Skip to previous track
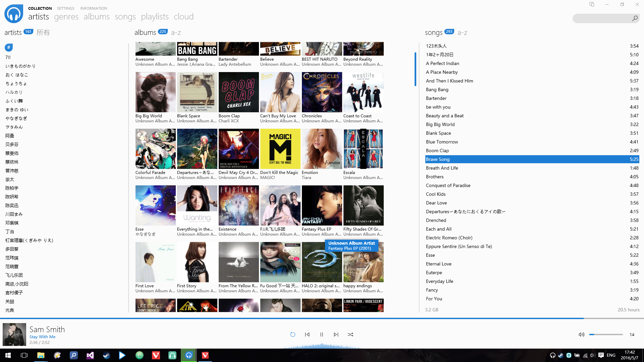 coord(307,335)
